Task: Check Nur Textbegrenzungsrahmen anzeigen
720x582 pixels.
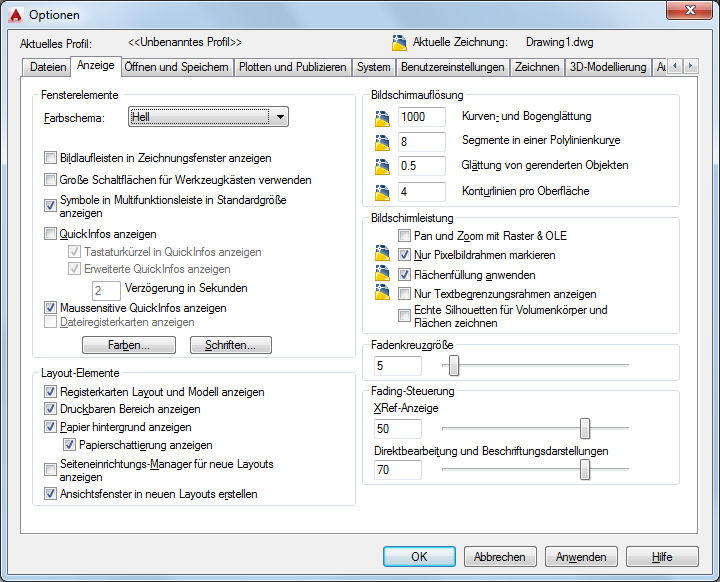Action: (404, 294)
